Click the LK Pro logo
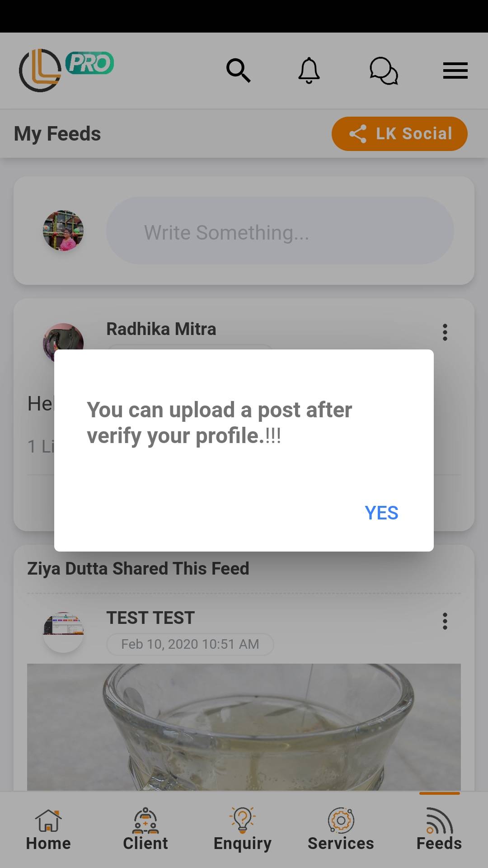The width and height of the screenshot is (488, 868). point(66,70)
